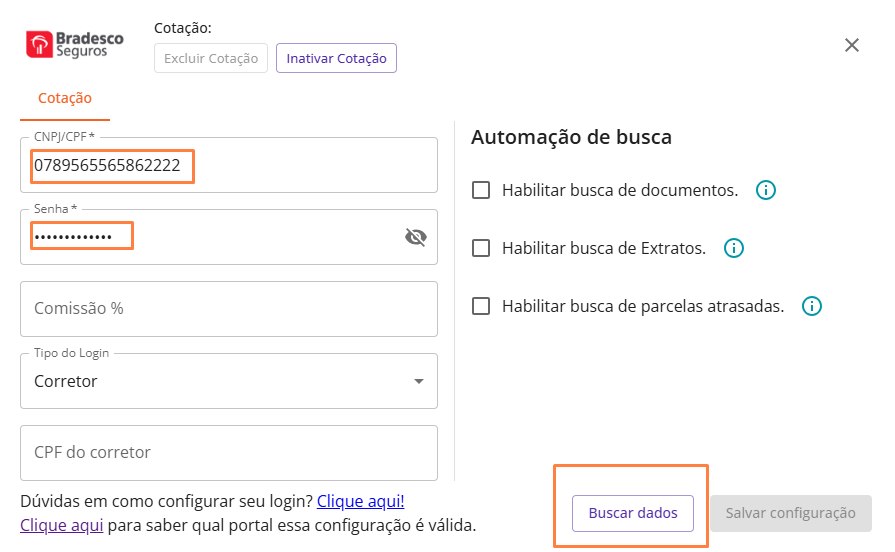Click the Salvar configuração button
The height and width of the screenshot is (552, 895).
790,513
